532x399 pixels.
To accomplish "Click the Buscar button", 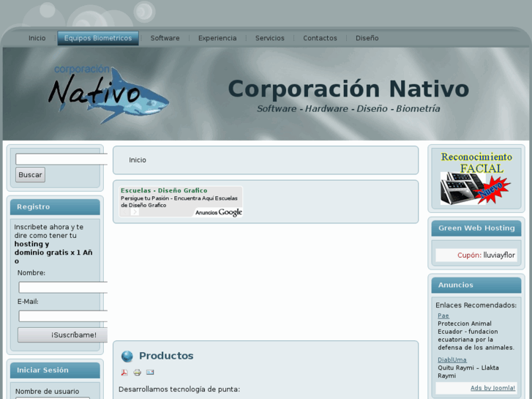I will [30, 175].
